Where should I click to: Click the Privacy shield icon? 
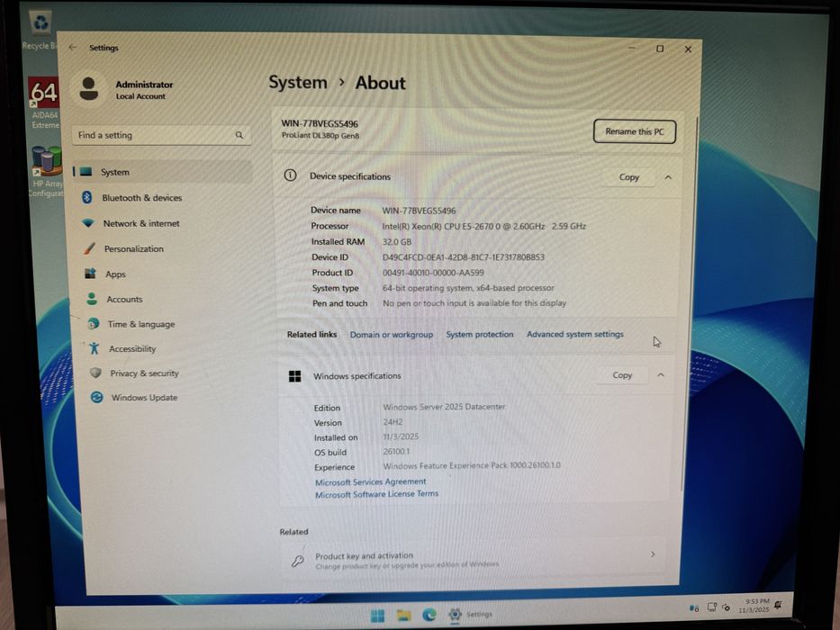tap(96, 373)
